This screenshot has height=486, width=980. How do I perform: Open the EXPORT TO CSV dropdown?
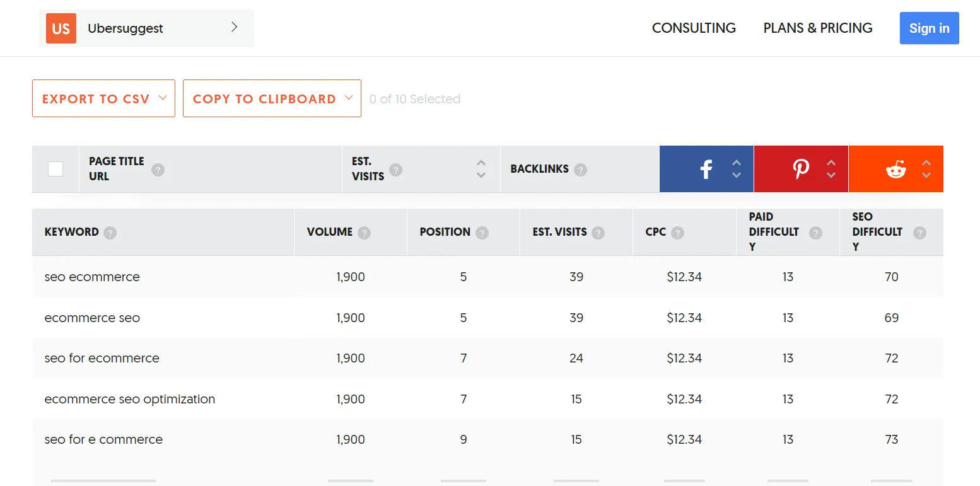[103, 98]
